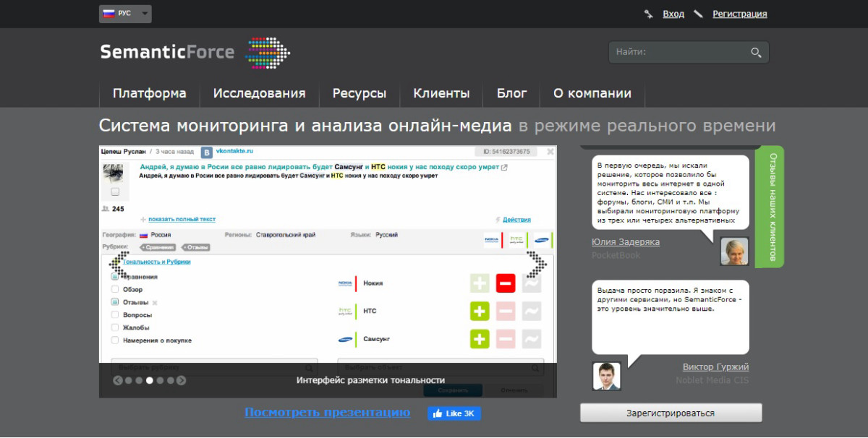
Task: Click the small round next arrow beside the slide dots
Action: tap(182, 380)
